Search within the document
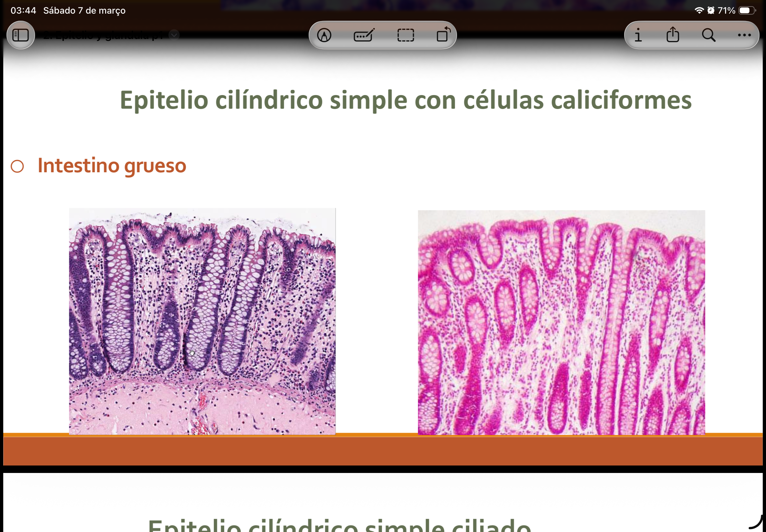 coord(709,35)
